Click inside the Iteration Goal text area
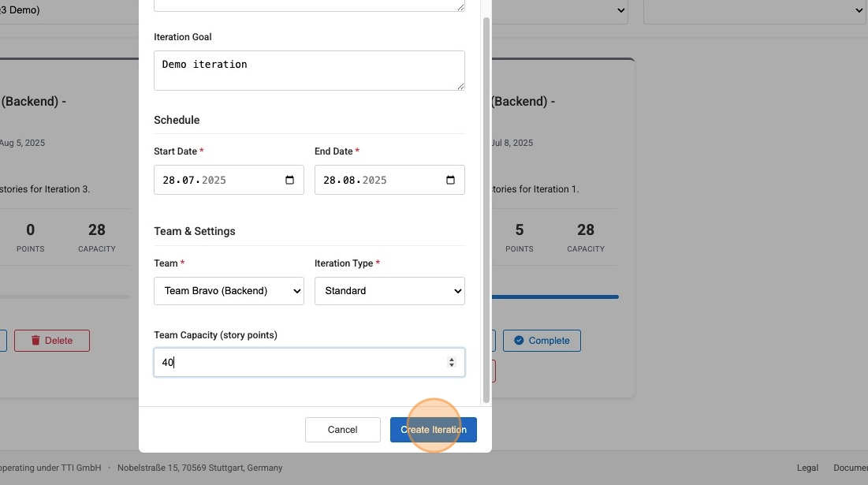The width and height of the screenshot is (868, 485). point(309,69)
